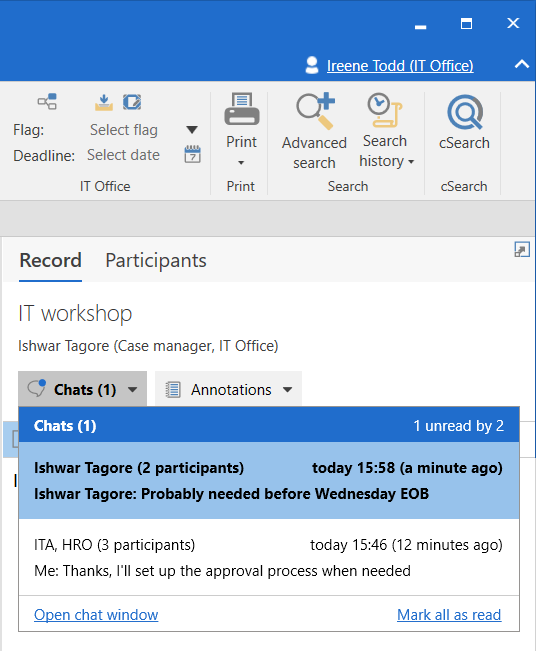Click the Open chat window link
Viewport: 536px width, 651px height.
point(96,614)
